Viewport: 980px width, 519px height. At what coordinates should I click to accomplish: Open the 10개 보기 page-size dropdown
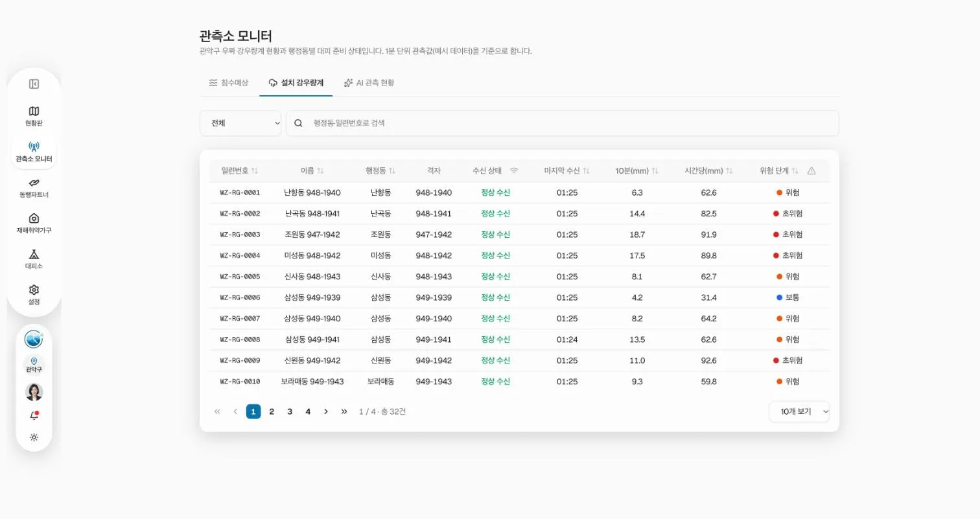[x=799, y=411]
